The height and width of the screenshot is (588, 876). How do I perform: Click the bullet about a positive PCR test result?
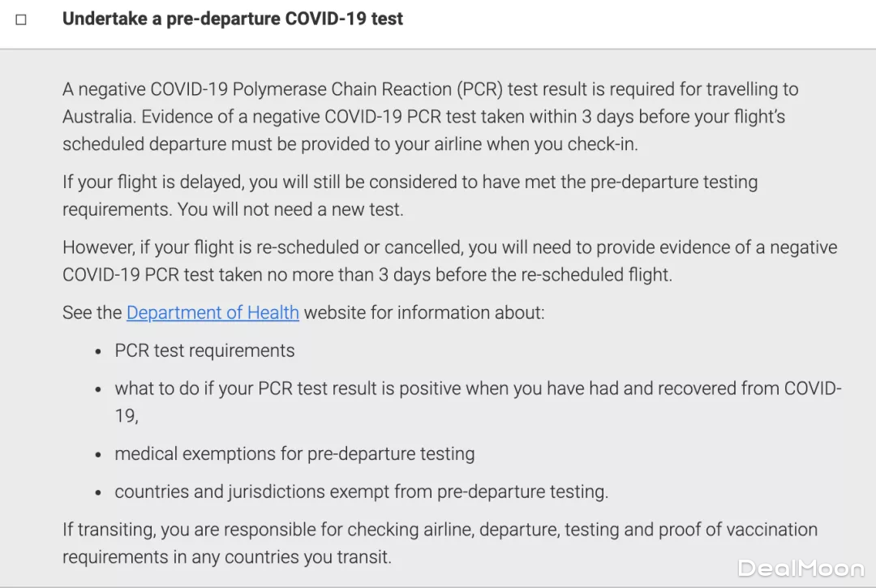(478, 388)
